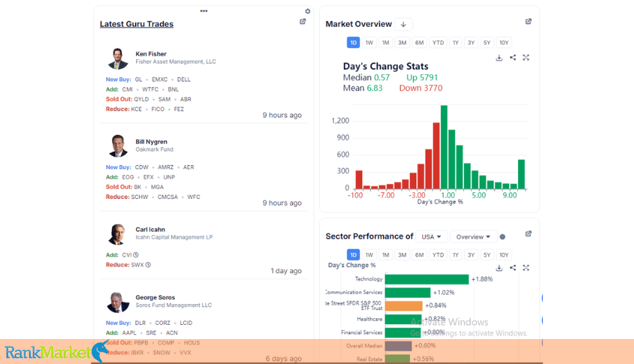Share the Sector Performance chart
Image resolution: width=634 pixels, height=364 pixels.
tap(513, 268)
